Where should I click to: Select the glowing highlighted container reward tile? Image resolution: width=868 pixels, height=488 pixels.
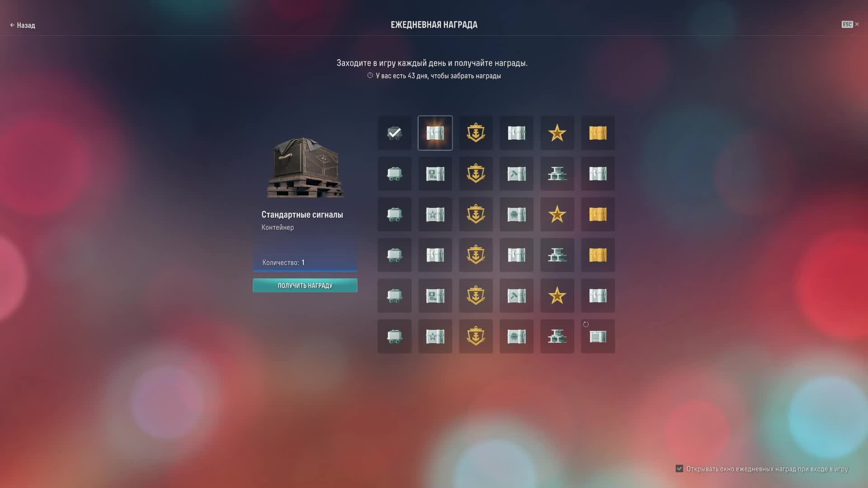(435, 133)
